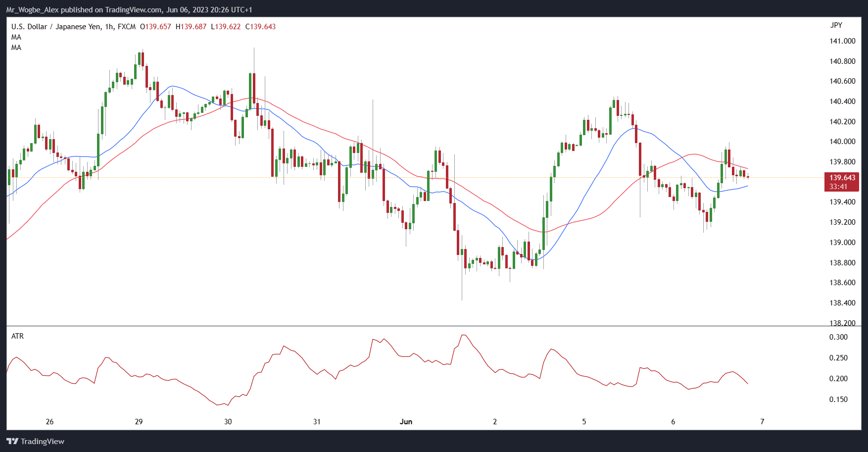The image size is (868, 452).
Task: Click the TradingView logo at bottom left
Action: (x=35, y=441)
